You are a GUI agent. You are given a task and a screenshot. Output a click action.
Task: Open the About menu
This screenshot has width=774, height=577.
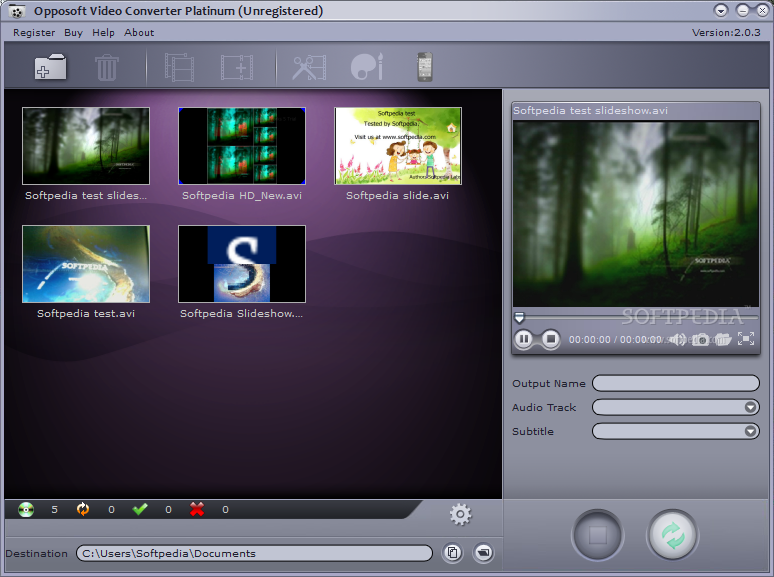pyautogui.click(x=139, y=33)
